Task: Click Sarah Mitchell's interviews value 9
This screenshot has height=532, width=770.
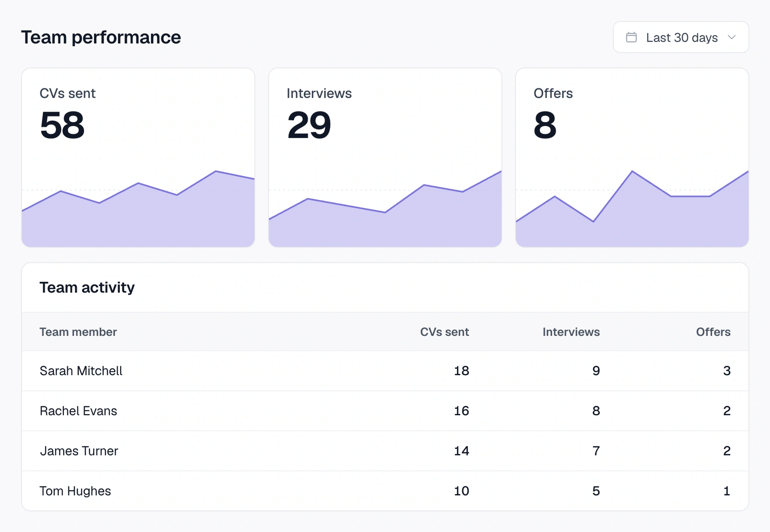Action: (596, 371)
